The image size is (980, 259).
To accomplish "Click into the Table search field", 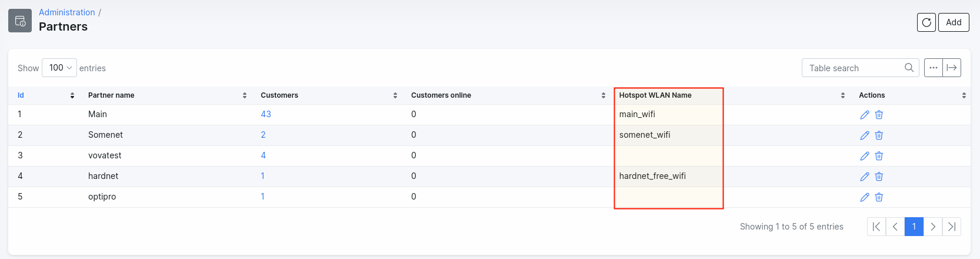I will click(853, 68).
